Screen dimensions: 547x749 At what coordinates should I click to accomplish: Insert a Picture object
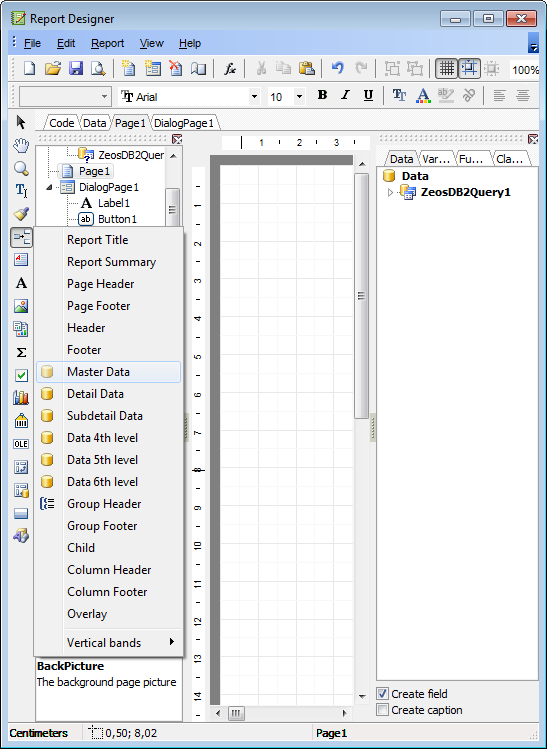tap(21, 306)
